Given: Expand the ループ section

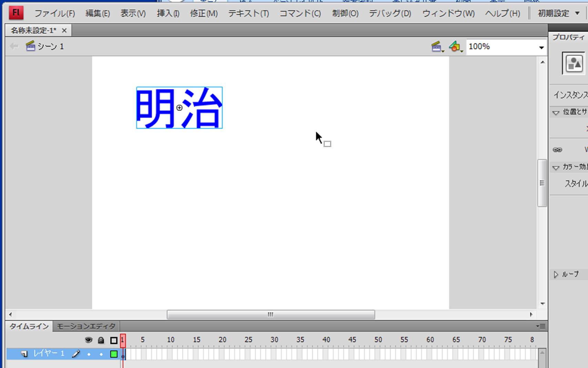Looking at the screenshot, I should point(556,274).
